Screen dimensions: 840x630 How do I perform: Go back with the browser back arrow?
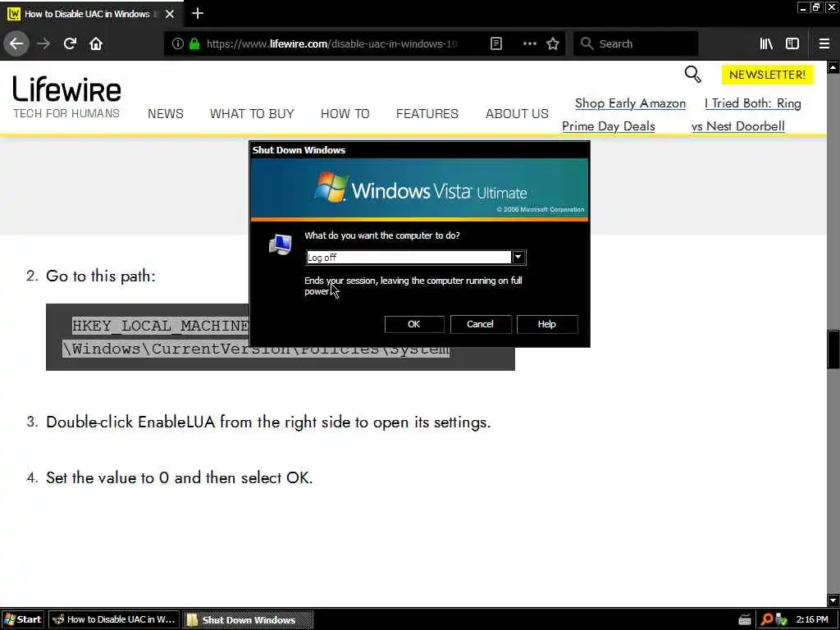(16, 44)
